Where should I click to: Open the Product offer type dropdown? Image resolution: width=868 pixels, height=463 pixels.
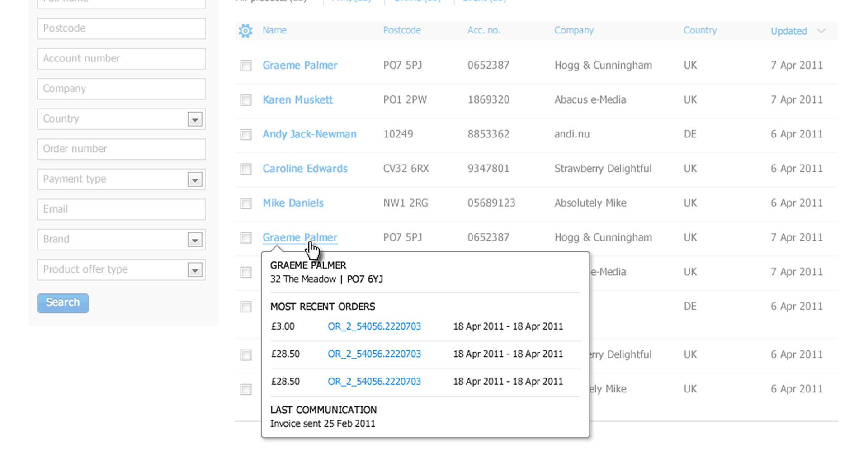point(195,270)
